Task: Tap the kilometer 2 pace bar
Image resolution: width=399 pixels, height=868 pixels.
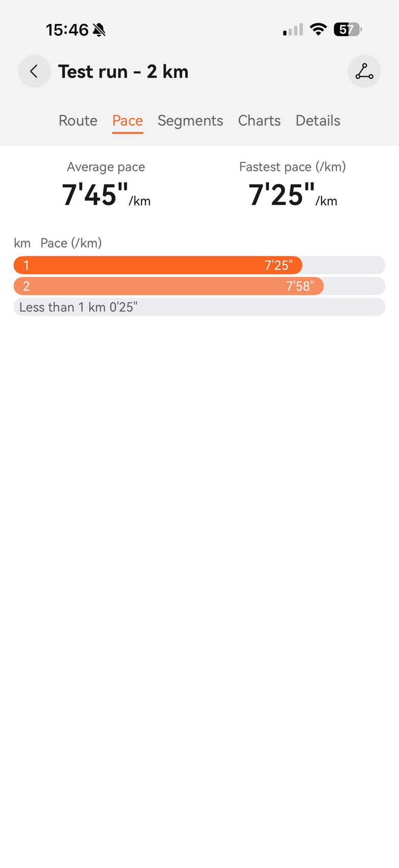Action: point(168,286)
